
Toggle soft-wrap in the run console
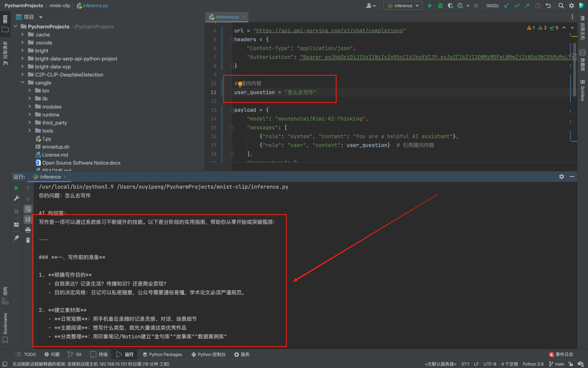point(28,209)
